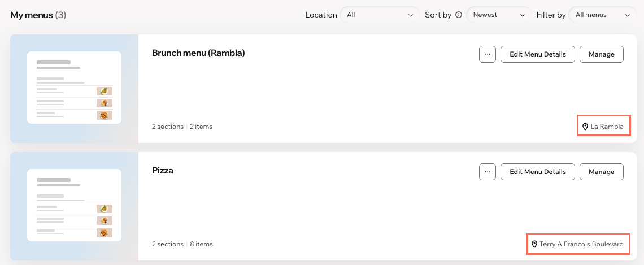Open the Filter by All menus dropdown

pos(603,15)
